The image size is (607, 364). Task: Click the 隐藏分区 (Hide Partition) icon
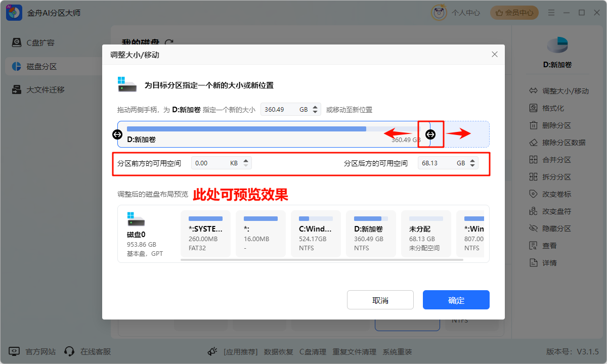pos(533,228)
